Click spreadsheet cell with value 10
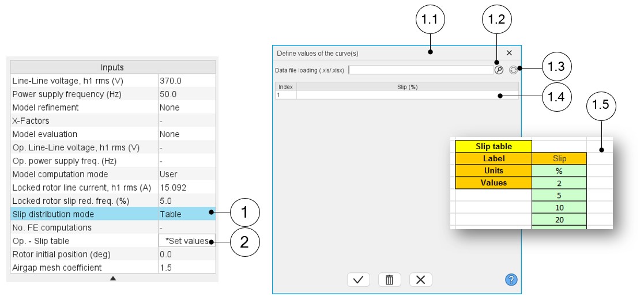The image size is (644, 304). [x=559, y=208]
